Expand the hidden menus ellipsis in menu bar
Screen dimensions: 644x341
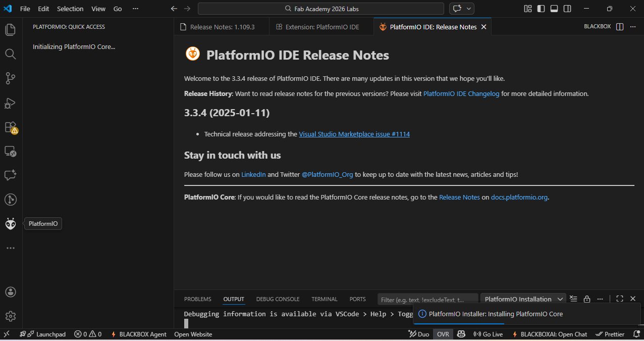point(135,9)
